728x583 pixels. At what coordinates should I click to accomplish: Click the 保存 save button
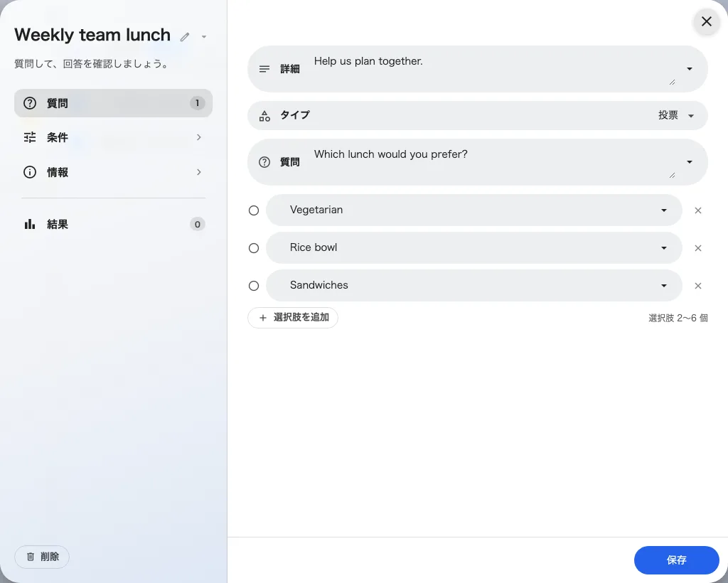tap(677, 560)
